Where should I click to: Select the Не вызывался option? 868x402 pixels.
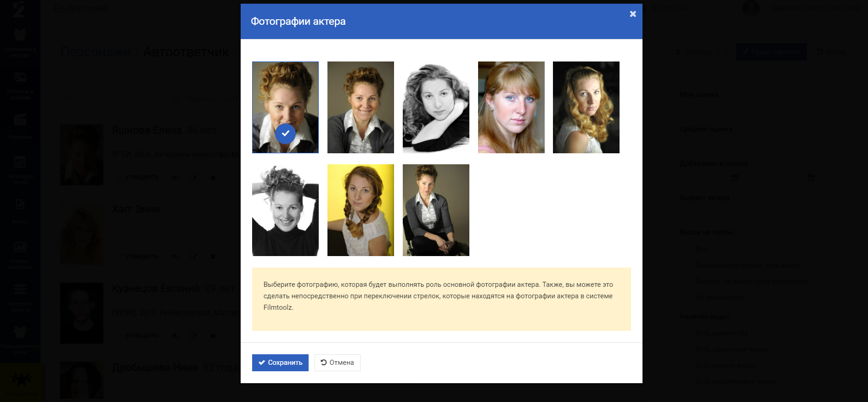[x=719, y=297]
